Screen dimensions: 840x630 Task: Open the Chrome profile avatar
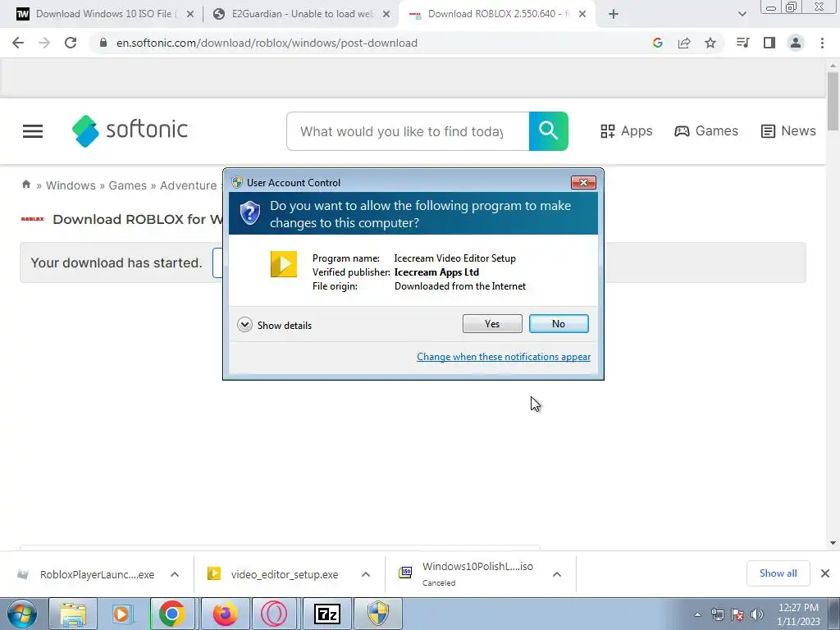point(796,43)
